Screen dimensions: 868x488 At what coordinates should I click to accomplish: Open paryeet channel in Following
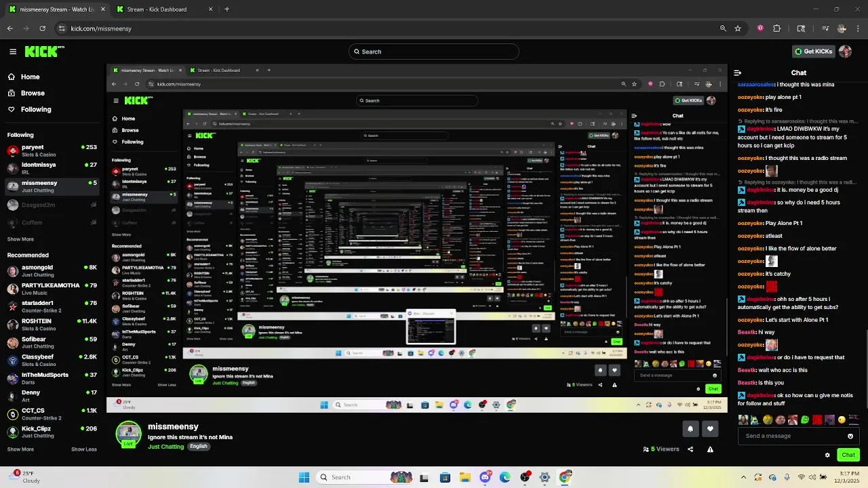click(x=52, y=150)
